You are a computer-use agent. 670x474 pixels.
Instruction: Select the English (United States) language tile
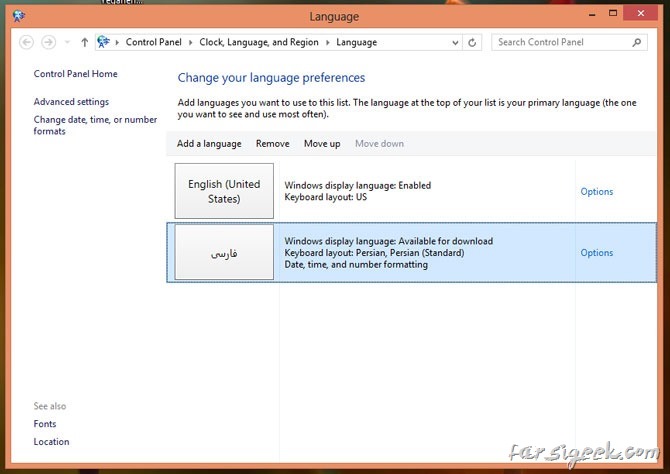pyautogui.click(x=224, y=191)
